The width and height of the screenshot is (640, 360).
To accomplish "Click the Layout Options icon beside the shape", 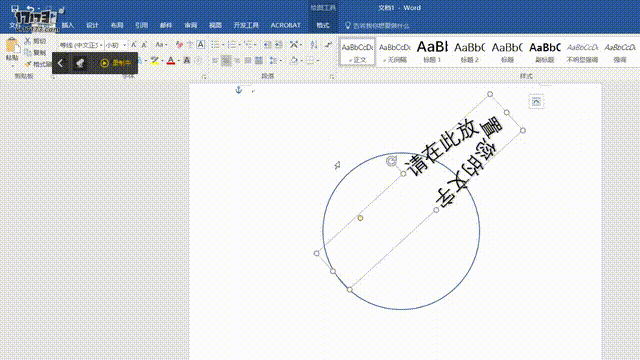I will pyautogui.click(x=536, y=102).
